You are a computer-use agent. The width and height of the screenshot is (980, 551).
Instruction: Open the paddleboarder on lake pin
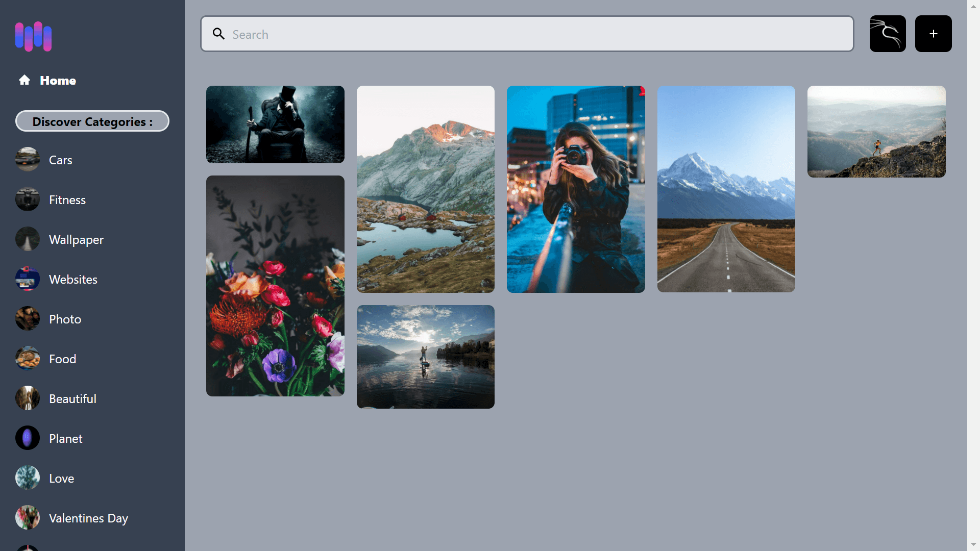tap(426, 357)
